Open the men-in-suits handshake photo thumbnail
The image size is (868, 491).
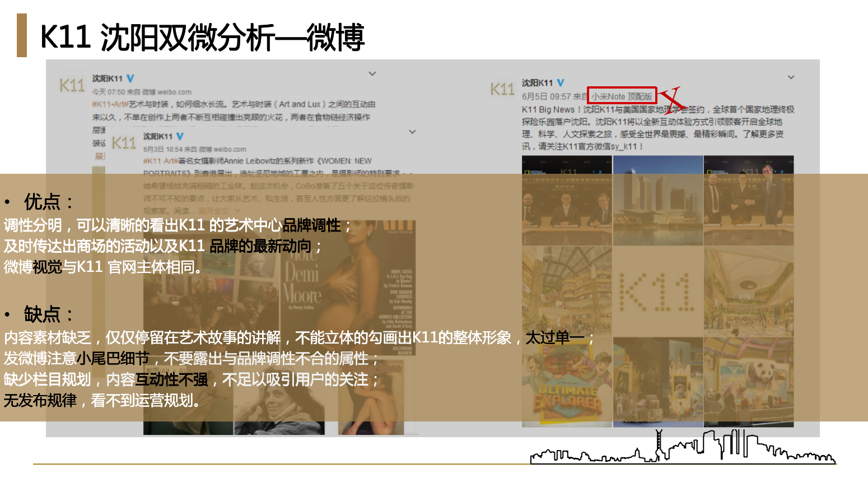coord(749,200)
